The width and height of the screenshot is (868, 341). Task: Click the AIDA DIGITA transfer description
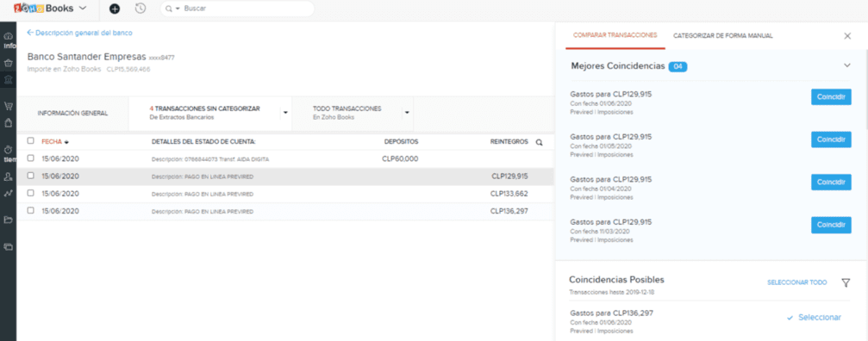tap(209, 159)
